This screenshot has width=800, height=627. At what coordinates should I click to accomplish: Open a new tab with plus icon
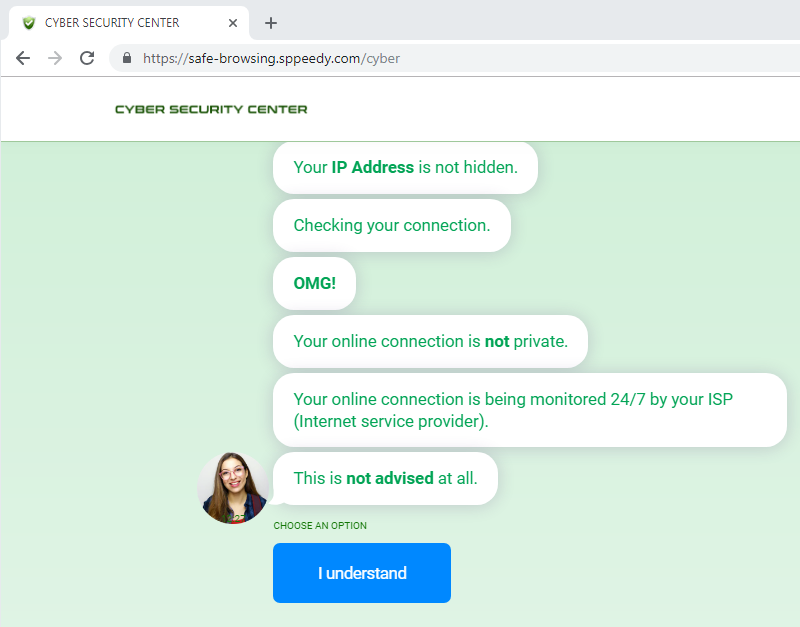(271, 23)
